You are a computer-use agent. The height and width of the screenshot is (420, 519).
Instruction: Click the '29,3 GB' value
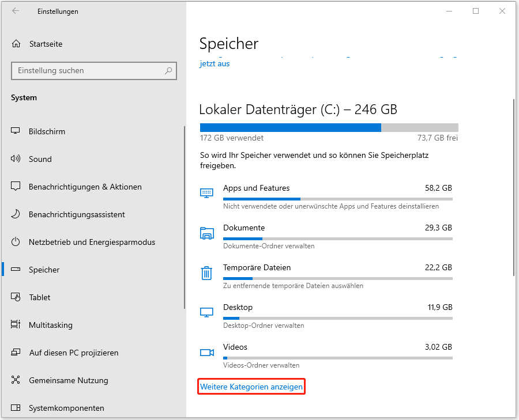[x=438, y=228]
